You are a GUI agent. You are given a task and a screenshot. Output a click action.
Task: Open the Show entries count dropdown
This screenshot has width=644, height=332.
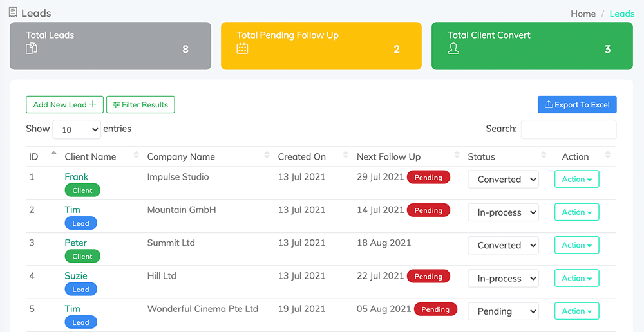[77, 129]
